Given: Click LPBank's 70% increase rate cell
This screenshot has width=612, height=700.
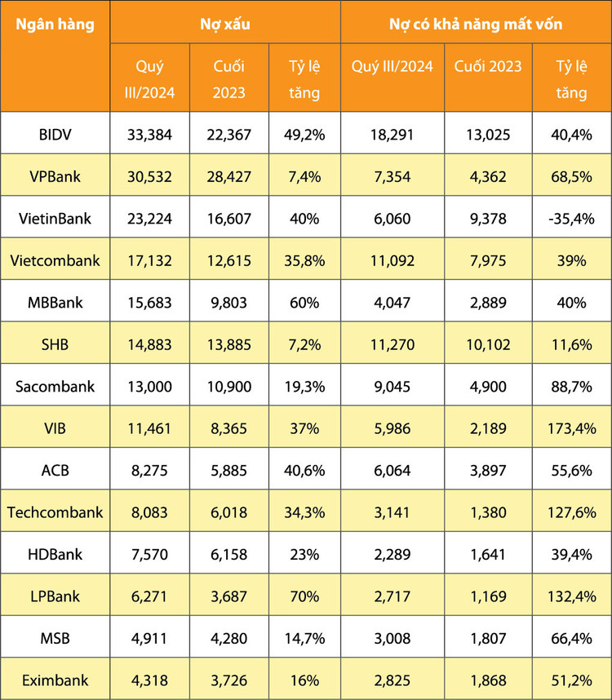Looking at the screenshot, I should pyautogui.click(x=305, y=596).
